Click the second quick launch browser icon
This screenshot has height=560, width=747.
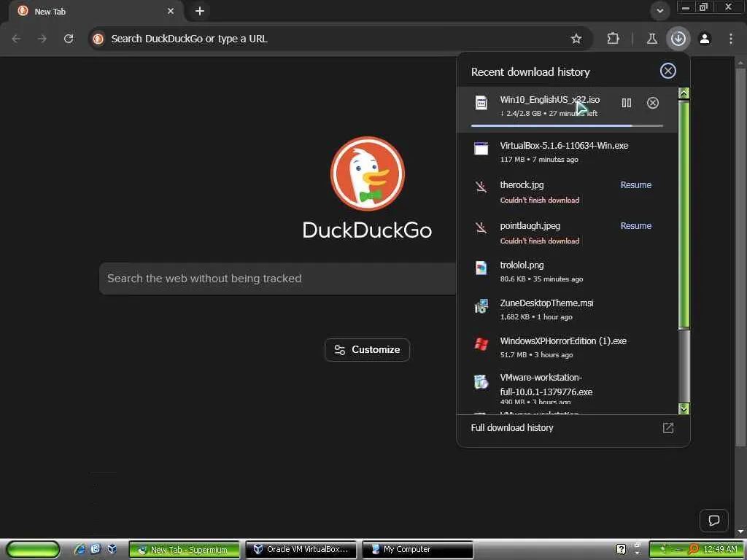[96, 549]
